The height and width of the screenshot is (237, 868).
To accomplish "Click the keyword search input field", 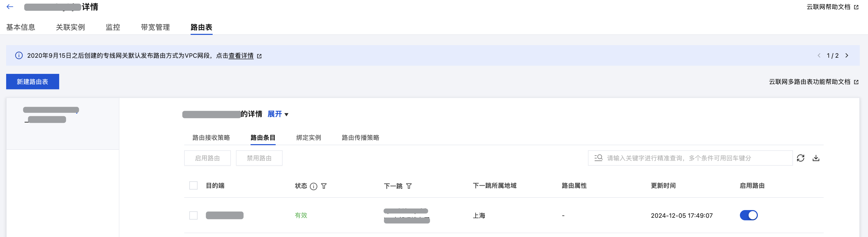I will 694,158.
